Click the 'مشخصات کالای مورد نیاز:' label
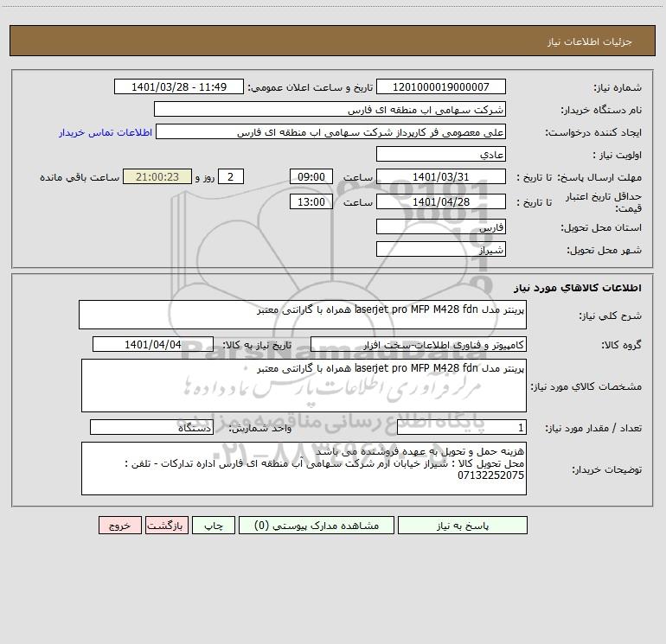This screenshot has width=666, height=644. [586, 386]
